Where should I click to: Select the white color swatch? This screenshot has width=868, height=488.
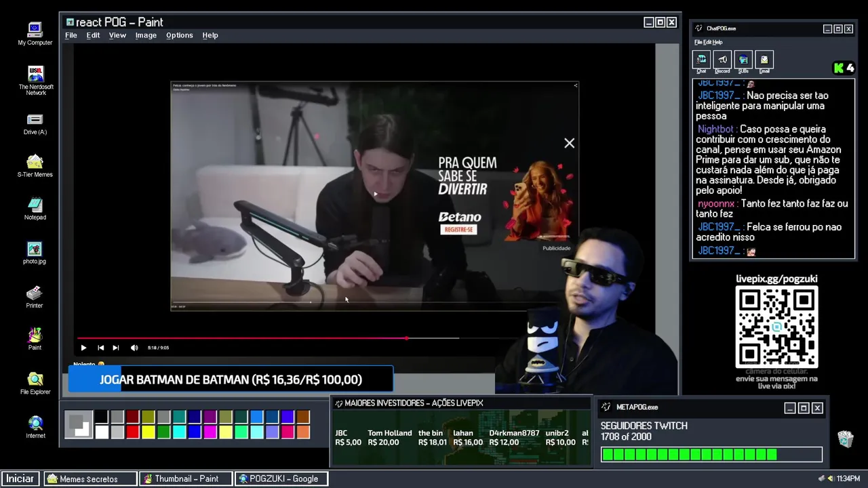click(x=101, y=432)
